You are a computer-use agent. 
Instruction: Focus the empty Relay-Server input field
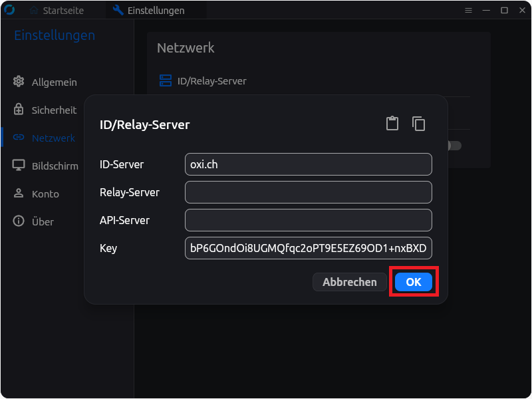[309, 192]
